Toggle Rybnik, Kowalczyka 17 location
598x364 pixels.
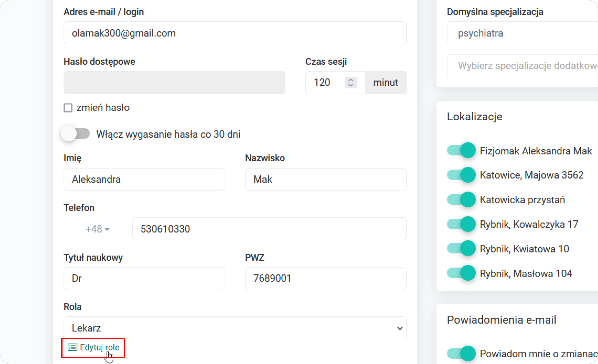461,224
